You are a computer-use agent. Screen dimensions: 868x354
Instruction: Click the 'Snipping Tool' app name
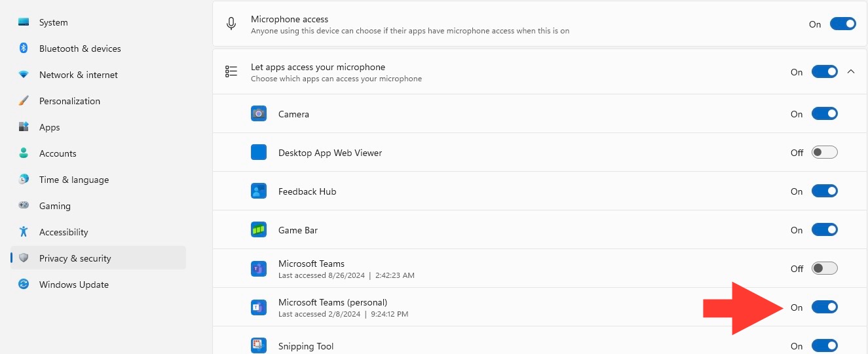pyautogui.click(x=306, y=346)
